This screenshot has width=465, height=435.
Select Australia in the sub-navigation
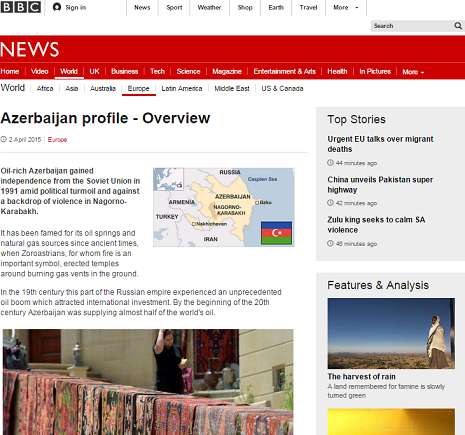pyautogui.click(x=103, y=89)
